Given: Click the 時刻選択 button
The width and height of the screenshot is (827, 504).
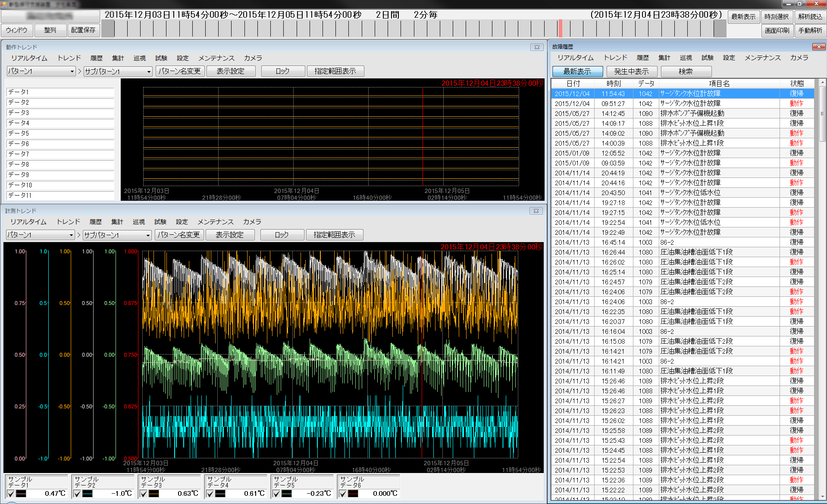Looking at the screenshot, I should pos(777,17).
